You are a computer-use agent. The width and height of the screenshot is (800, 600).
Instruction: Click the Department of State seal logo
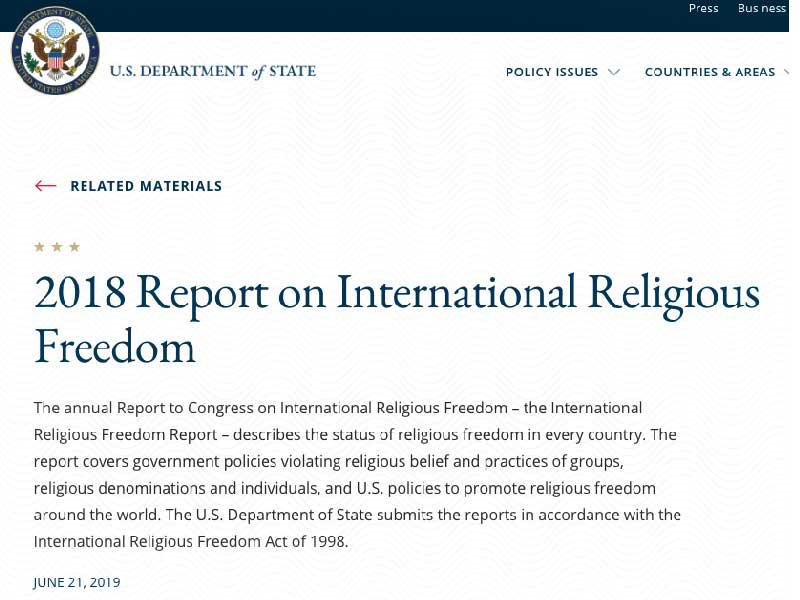pyautogui.click(x=55, y=50)
